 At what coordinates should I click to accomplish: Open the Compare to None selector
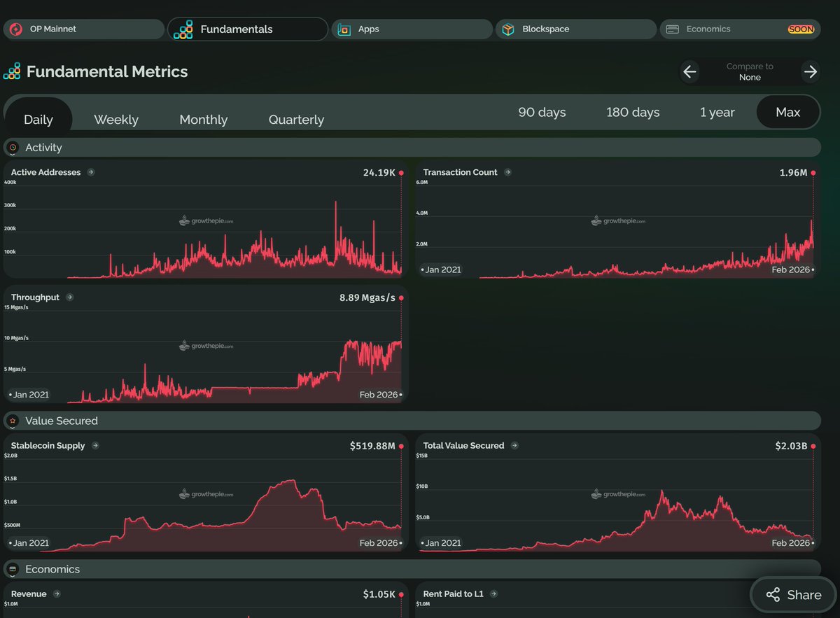[750, 71]
